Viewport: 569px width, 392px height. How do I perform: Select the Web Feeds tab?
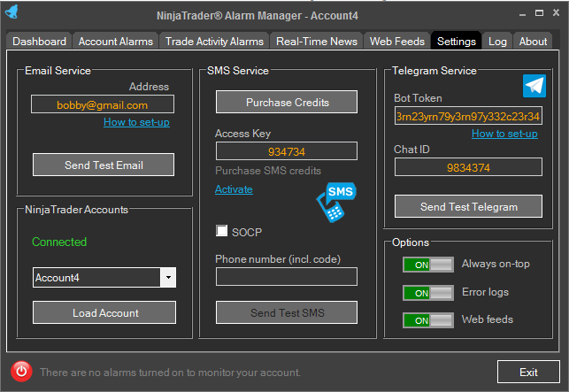click(x=397, y=42)
